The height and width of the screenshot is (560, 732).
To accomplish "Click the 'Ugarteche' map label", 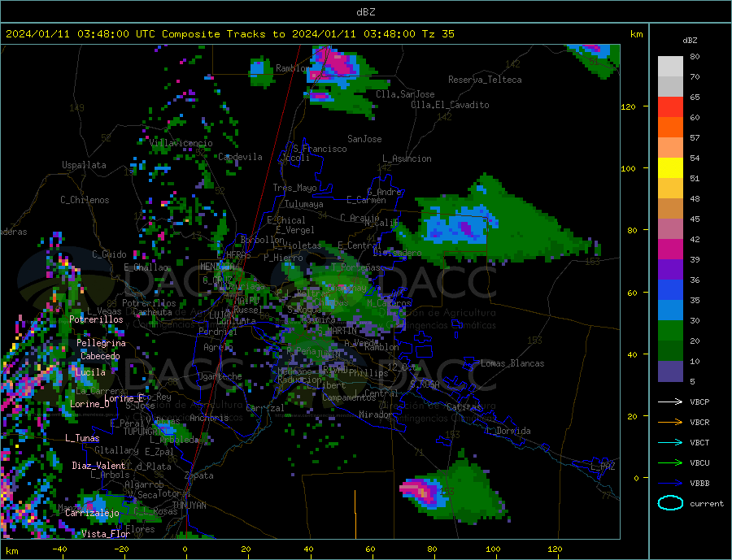I will [220, 376].
